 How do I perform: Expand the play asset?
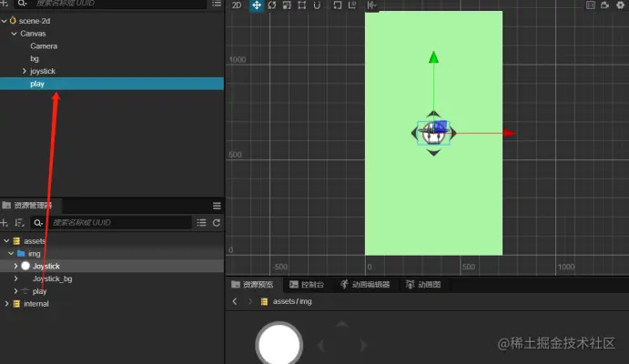(15, 291)
